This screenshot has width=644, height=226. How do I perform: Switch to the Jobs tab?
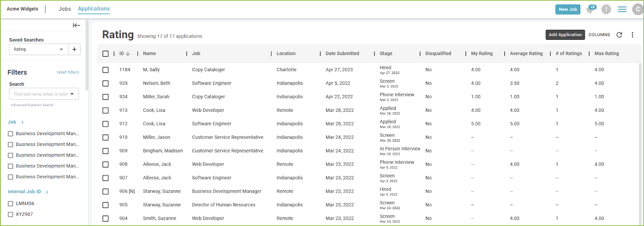[x=64, y=9]
